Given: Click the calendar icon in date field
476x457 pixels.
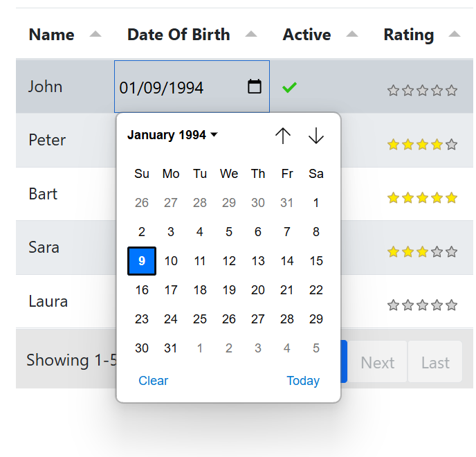Looking at the screenshot, I should [x=255, y=87].
